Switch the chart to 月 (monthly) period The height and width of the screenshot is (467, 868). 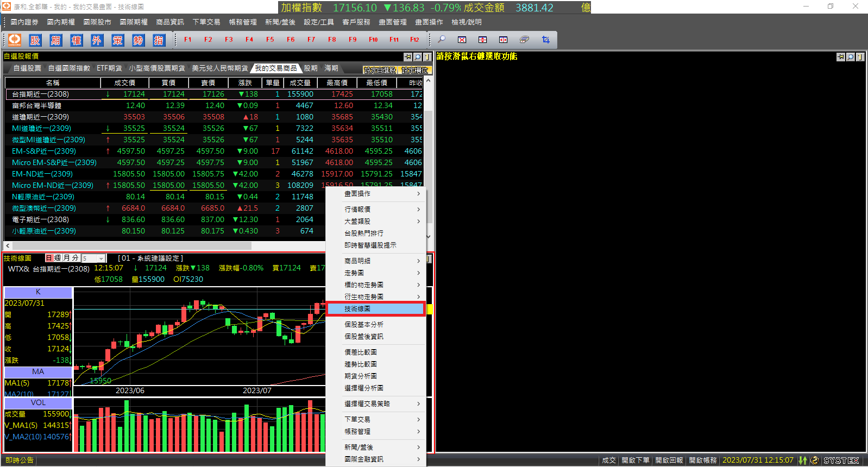[x=67, y=258]
